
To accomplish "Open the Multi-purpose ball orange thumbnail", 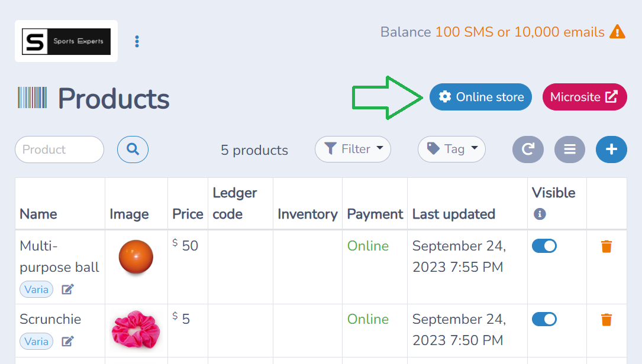I will click(136, 257).
